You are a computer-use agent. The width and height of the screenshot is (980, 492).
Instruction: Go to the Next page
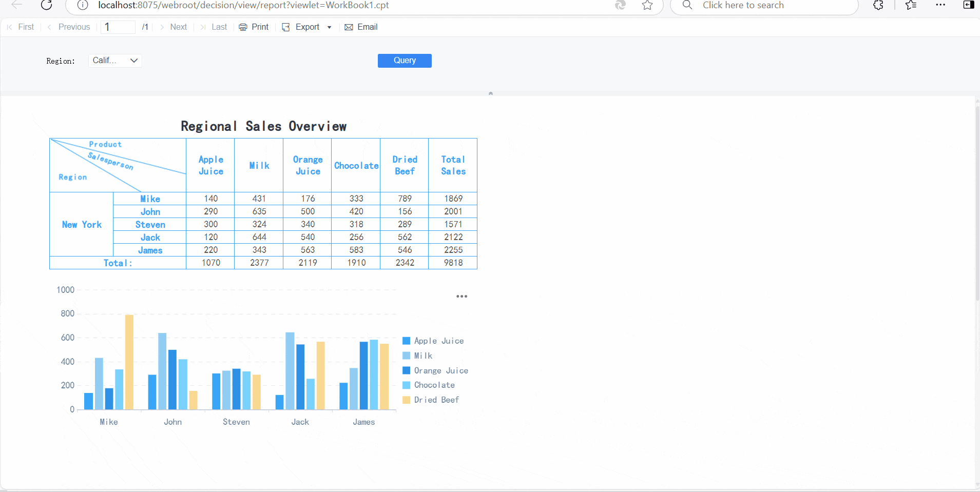tap(174, 27)
